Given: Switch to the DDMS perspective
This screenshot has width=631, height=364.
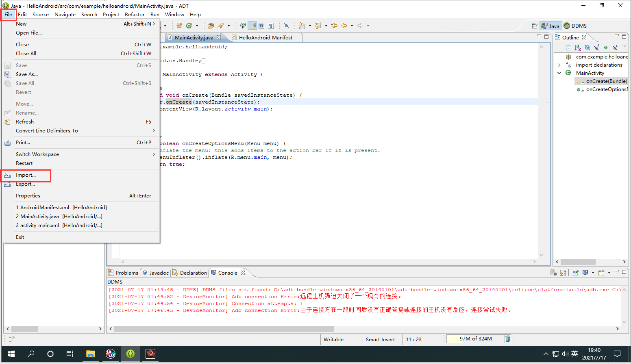Looking at the screenshot, I should (575, 26).
